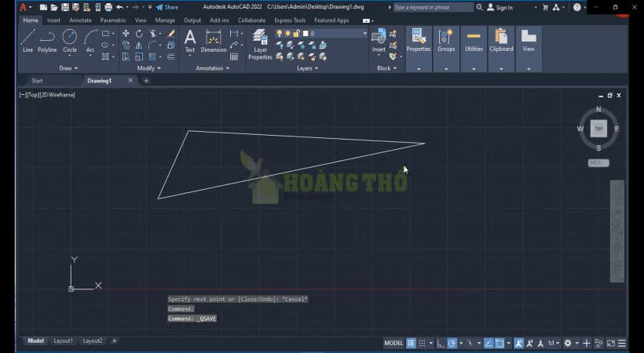
Task: Switch to the Annotate ribbon tab
Action: click(80, 20)
